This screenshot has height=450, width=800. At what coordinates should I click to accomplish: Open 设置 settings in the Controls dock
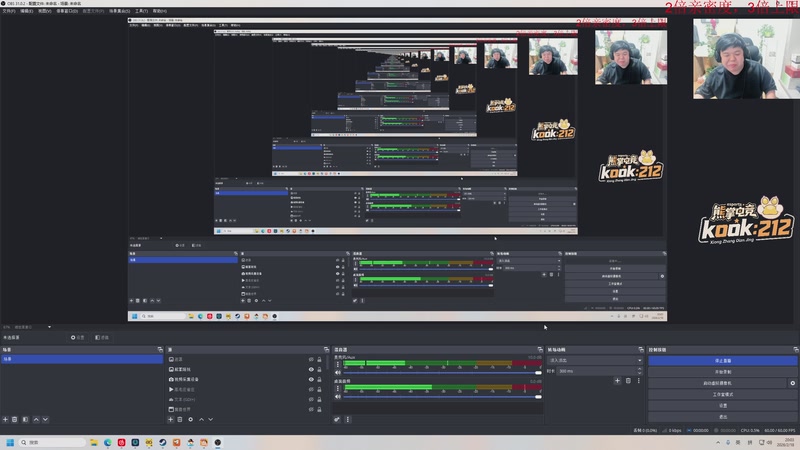tap(722, 406)
